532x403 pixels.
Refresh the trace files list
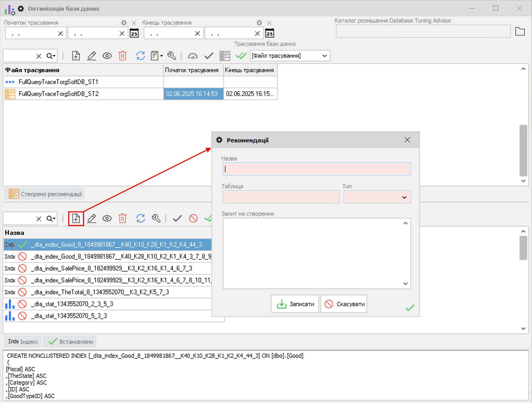point(140,56)
